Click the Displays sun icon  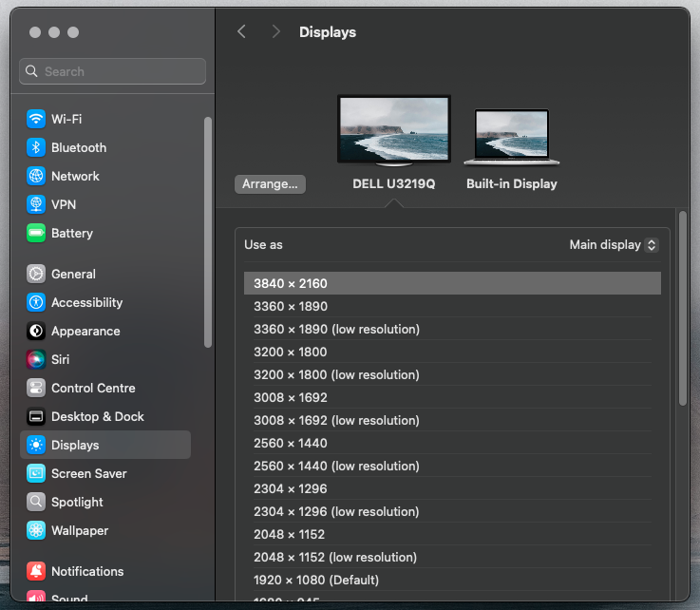(x=36, y=446)
